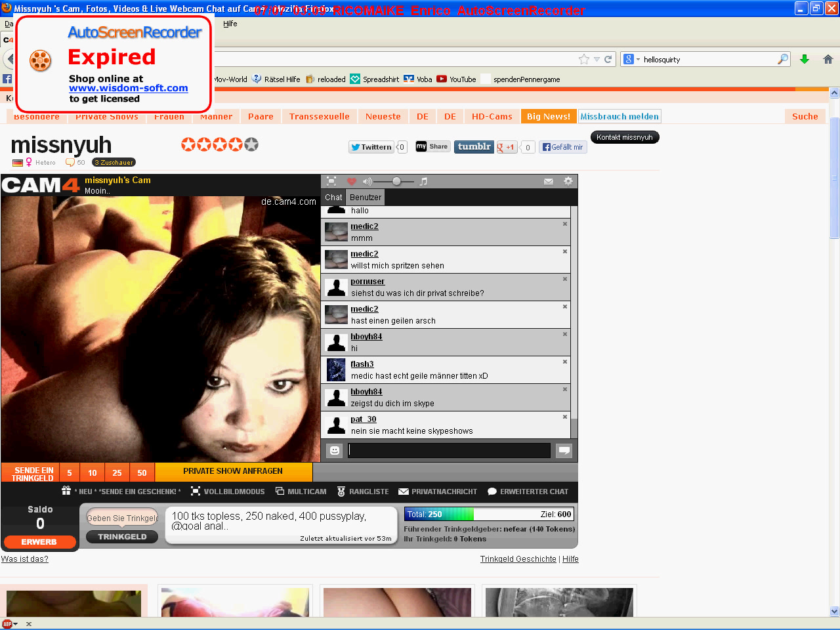Image resolution: width=840 pixels, height=630 pixels.
Task: Click the Missbrauch melden link
Action: pos(619,116)
